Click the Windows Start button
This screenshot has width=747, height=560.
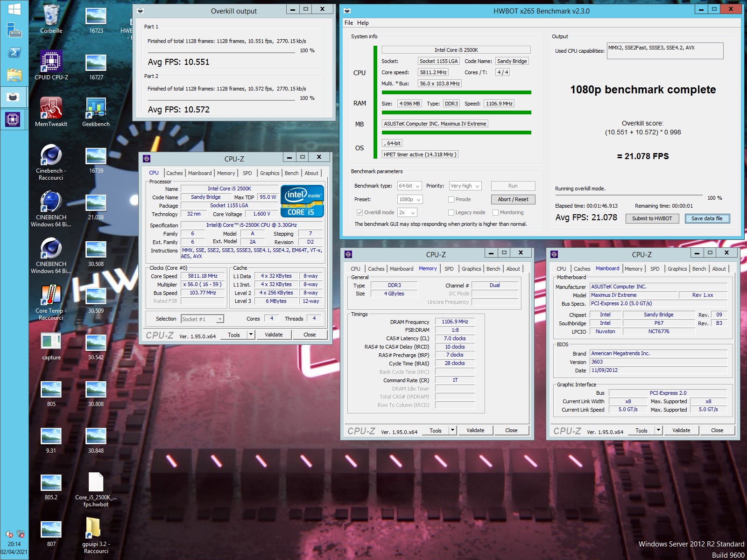(14, 9)
